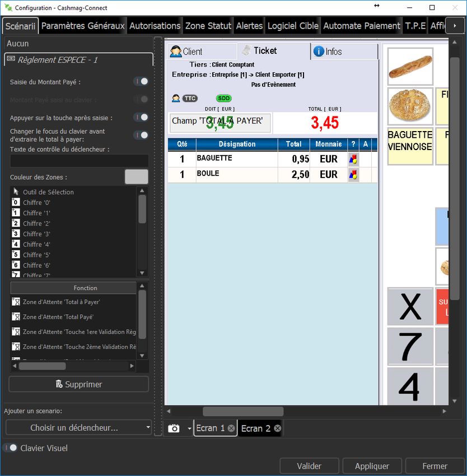The height and width of the screenshot is (476, 467).
Task: Click the Supprimer button
Action: [78, 384]
